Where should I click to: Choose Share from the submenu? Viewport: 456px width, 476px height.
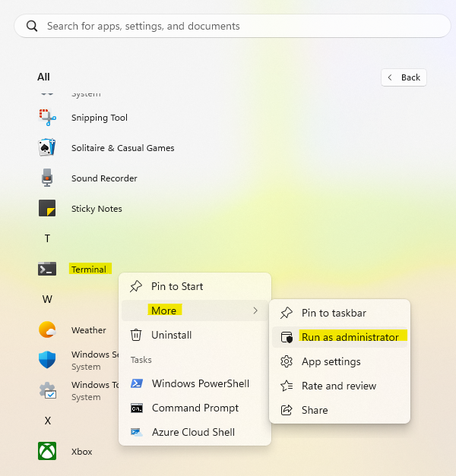(340, 410)
